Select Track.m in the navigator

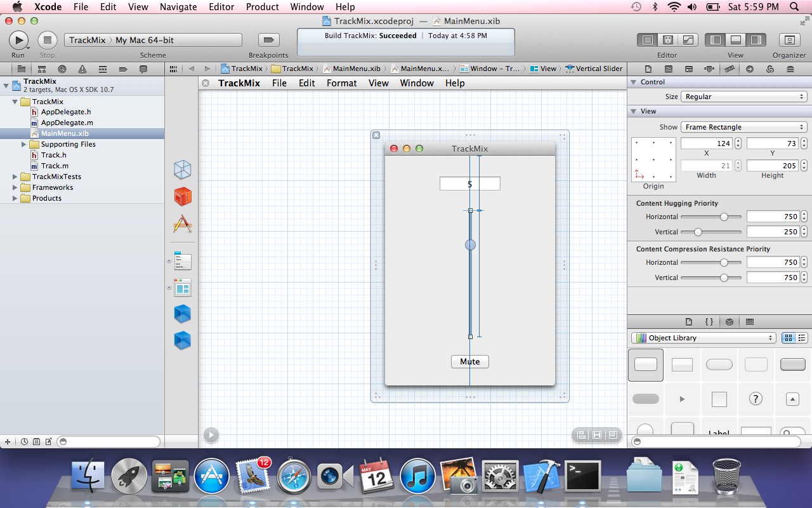click(55, 166)
